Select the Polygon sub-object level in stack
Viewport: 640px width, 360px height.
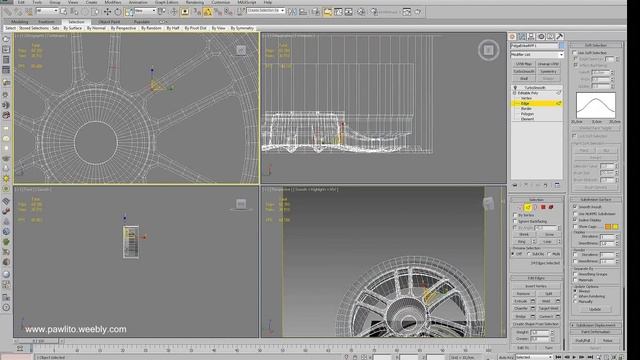(x=527, y=114)
